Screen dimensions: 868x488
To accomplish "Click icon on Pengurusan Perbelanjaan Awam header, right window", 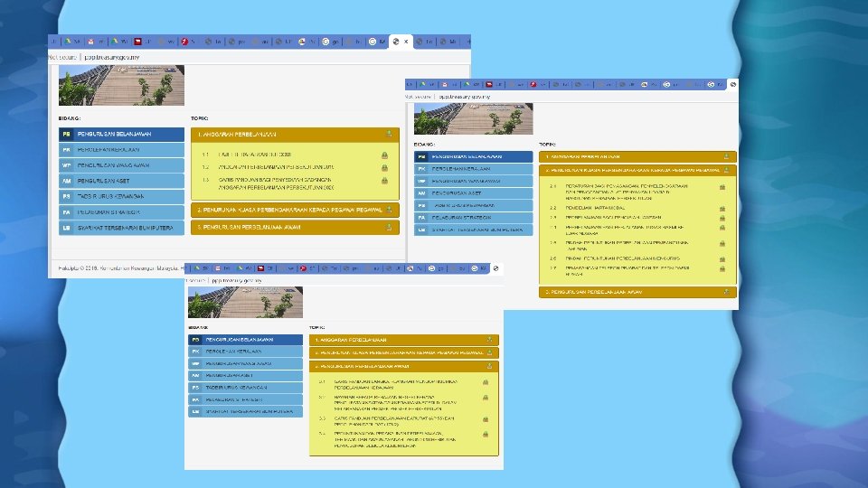I will click(x=726, y=292).
